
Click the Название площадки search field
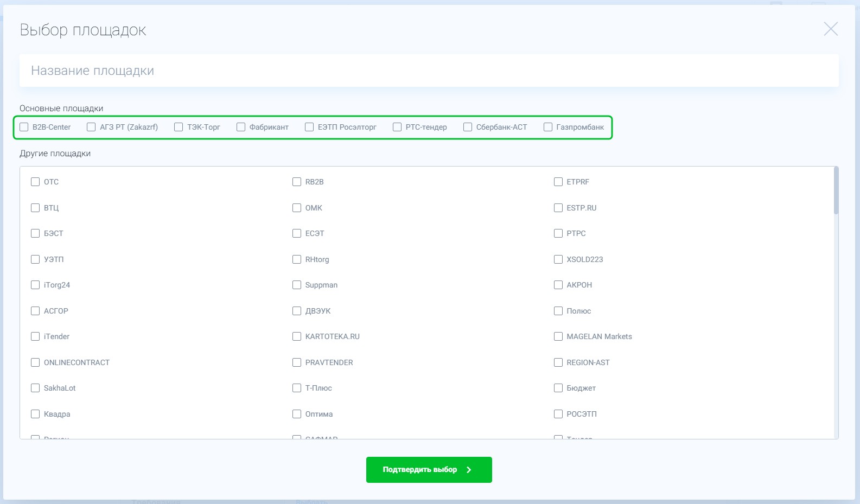click(x=429, y=71)
